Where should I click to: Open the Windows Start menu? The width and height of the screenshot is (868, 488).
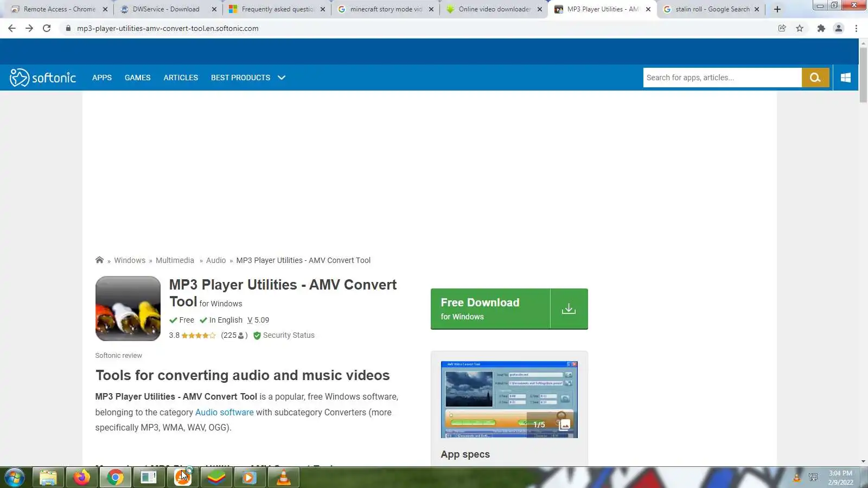tap(15, 478)
